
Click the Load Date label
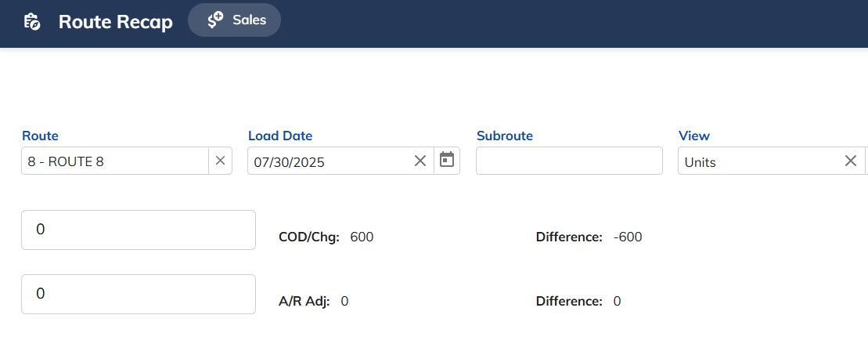[x=280, y=136]
